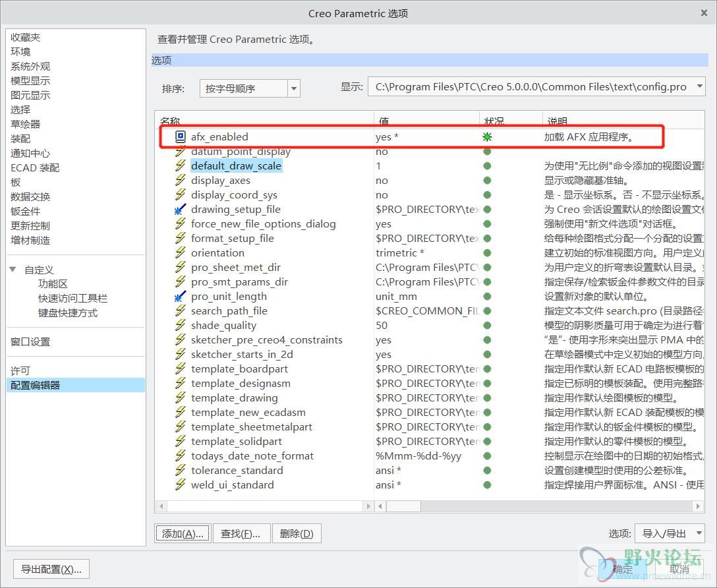Select the 收藏夹 category
Image resolution: width=717 pixels, height=588 pixels.
[x=26, y=37]
